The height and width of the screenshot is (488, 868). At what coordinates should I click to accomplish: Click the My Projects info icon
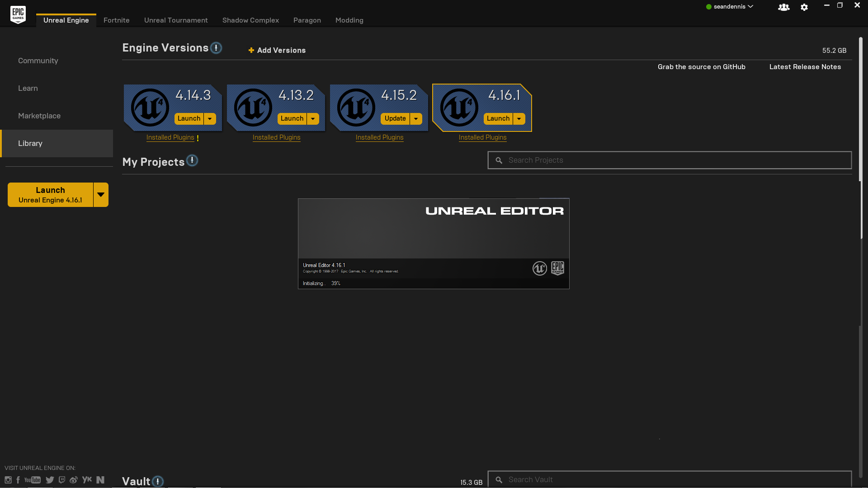point(192,160)
